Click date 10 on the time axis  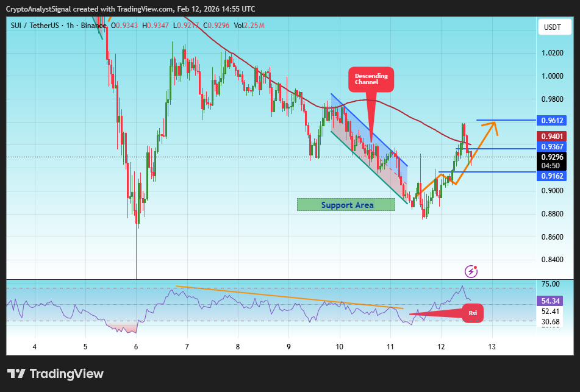tap(339, 347)
